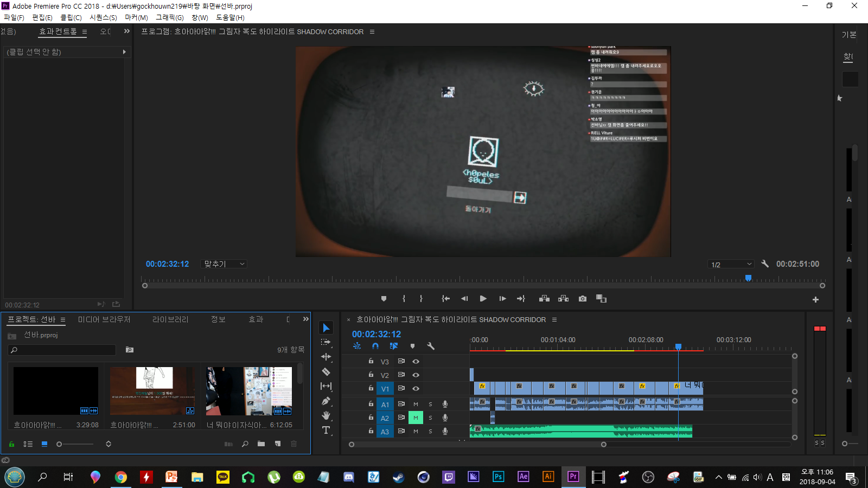Show hidden project panel tabs chevrons
The height and width of the screenshot is (488, 868).
(306, 319)
